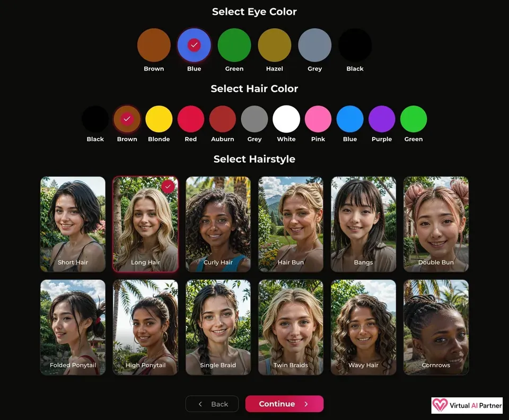Viewport: 509px width, 420px height.
Task: Select Purple hair color
Action: click(x=382, y=119)
